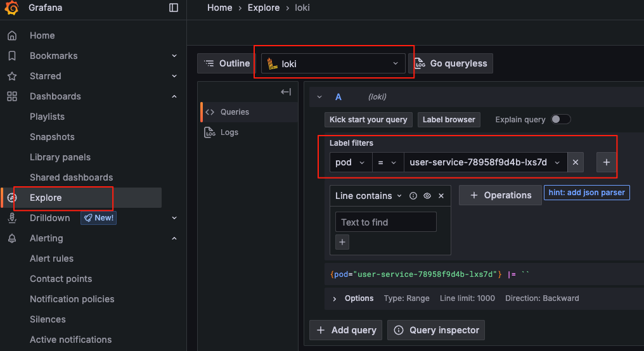Open the Line contains operation dropdown
This screenshot has width=644, height=351.
pyautogui.click(x=368, y=196)
